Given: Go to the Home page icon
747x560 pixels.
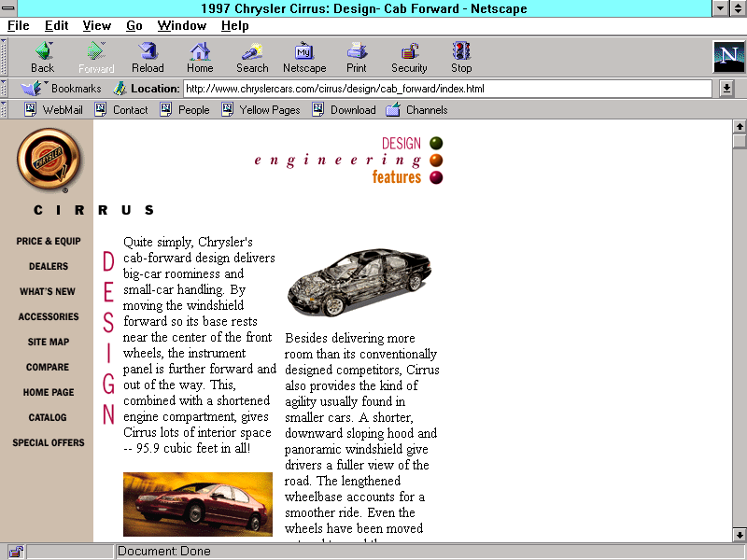Looking at the screenshot, I should [200, 57].
